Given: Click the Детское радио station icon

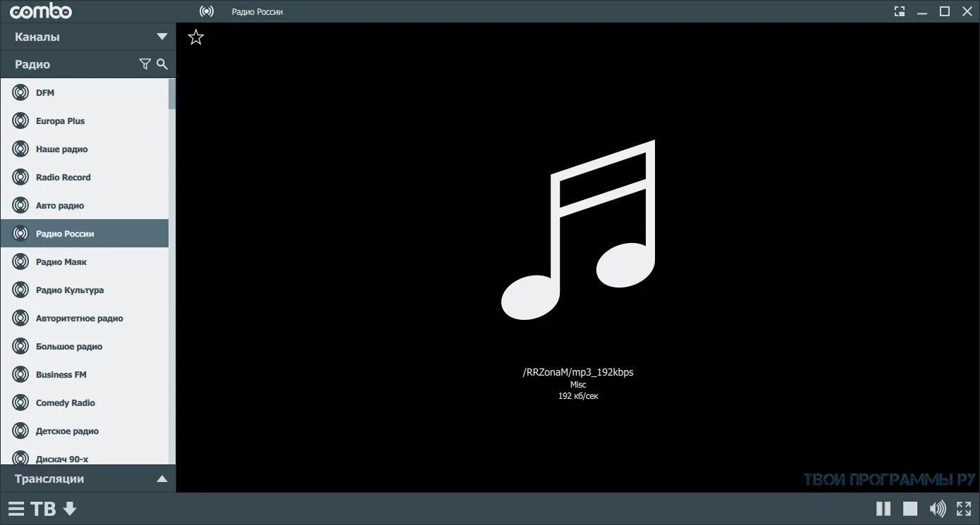Looking at the screenshot, I should (x=20, y=431).
